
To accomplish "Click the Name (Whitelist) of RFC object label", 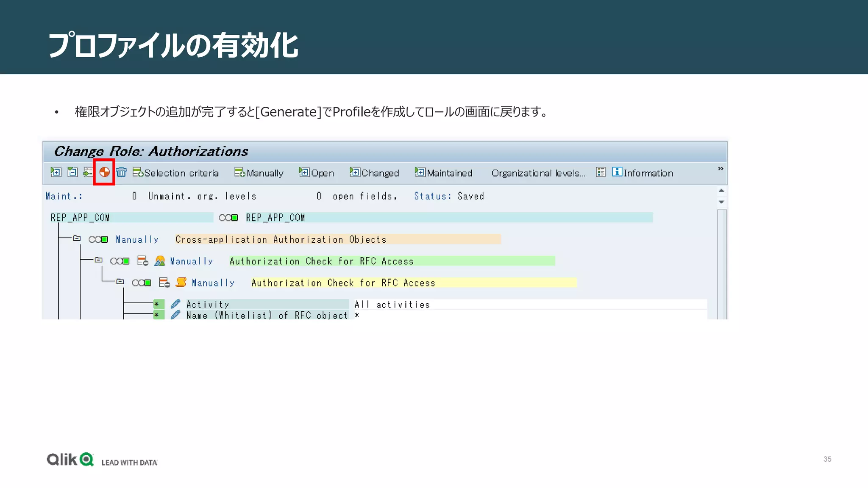I will (267, 315).
